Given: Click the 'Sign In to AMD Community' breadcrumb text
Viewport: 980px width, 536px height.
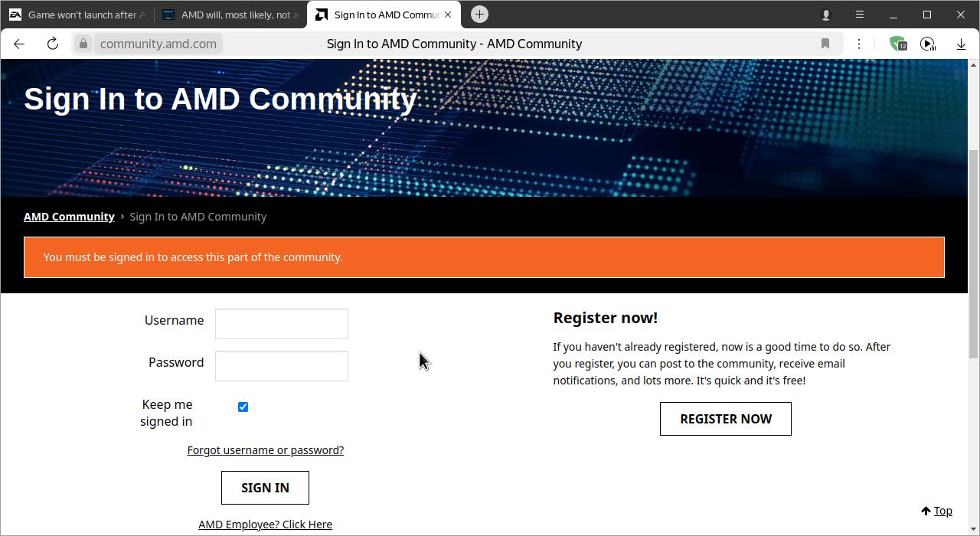Looking at the screenshot, I should 198,217.
